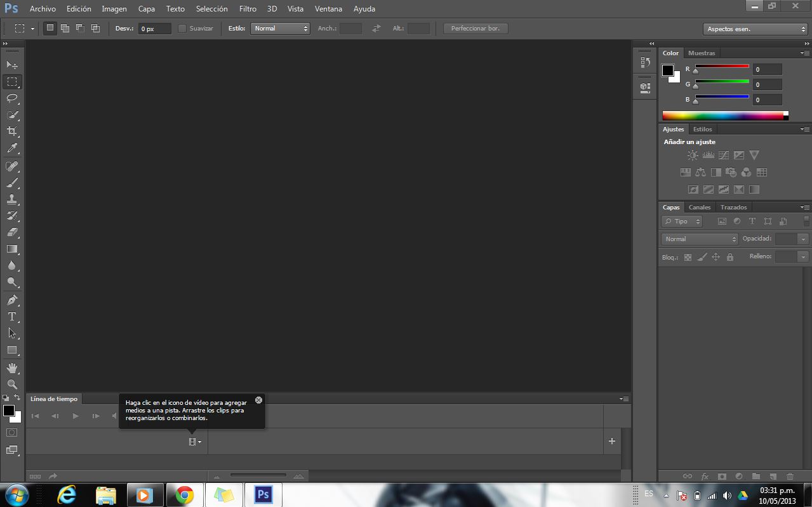Viewport: 812px width, 507px height.
Task: Play the timeline
Action: pyautogui.click(x=76, y=416)
